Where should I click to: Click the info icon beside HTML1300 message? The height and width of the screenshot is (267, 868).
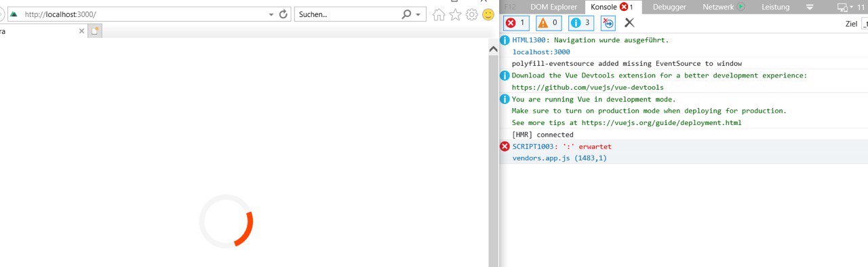click(505, 40)
